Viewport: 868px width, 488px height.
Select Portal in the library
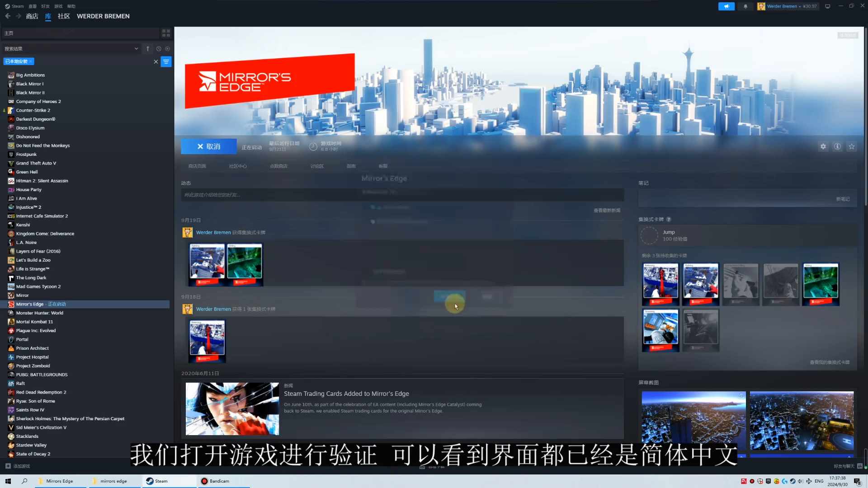22,339
